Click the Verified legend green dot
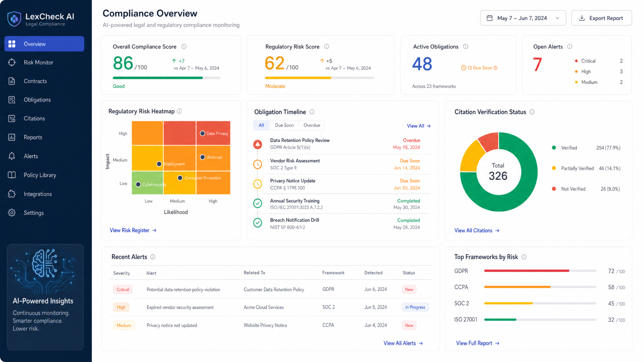 click(x=554, y=148)
